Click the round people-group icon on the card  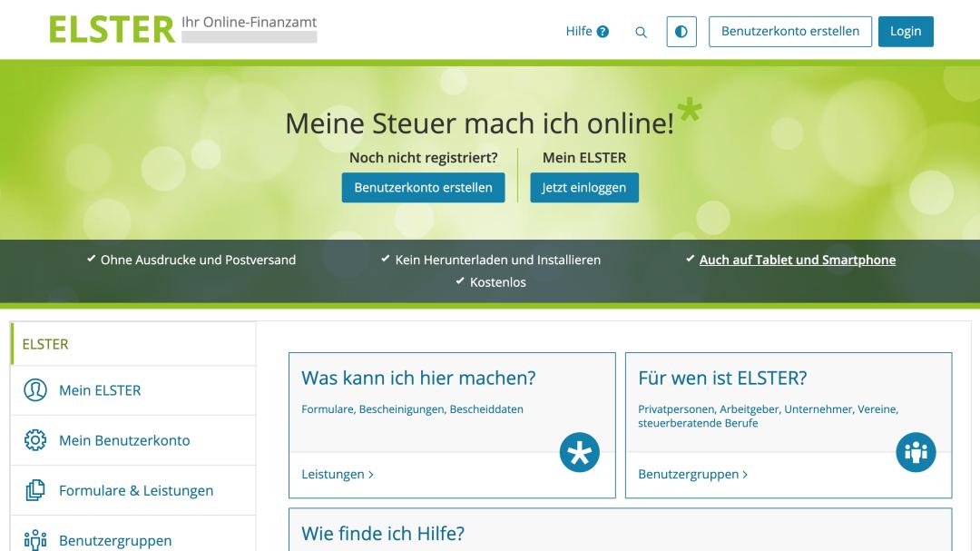tap(916, 452)
